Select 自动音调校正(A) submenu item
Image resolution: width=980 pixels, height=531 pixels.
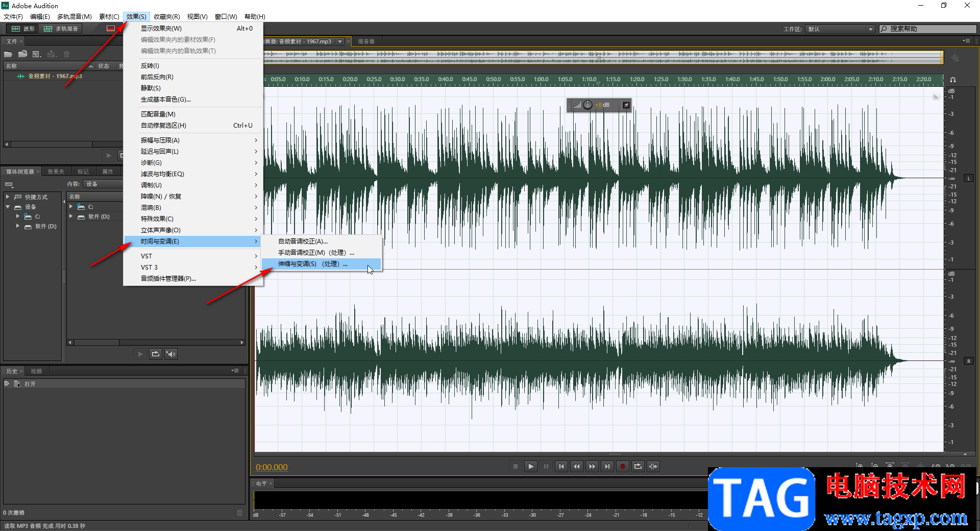click(x=321, y=242)
